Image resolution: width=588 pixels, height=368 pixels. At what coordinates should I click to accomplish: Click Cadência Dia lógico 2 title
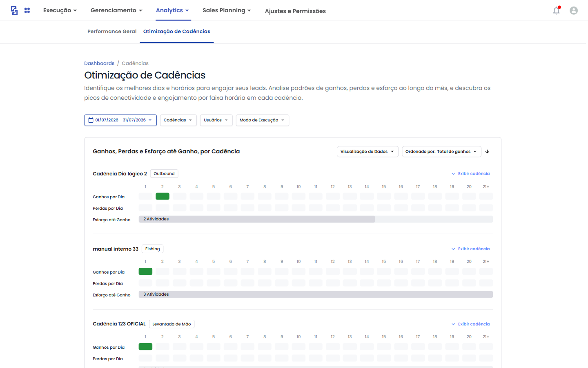click(120, 174)
